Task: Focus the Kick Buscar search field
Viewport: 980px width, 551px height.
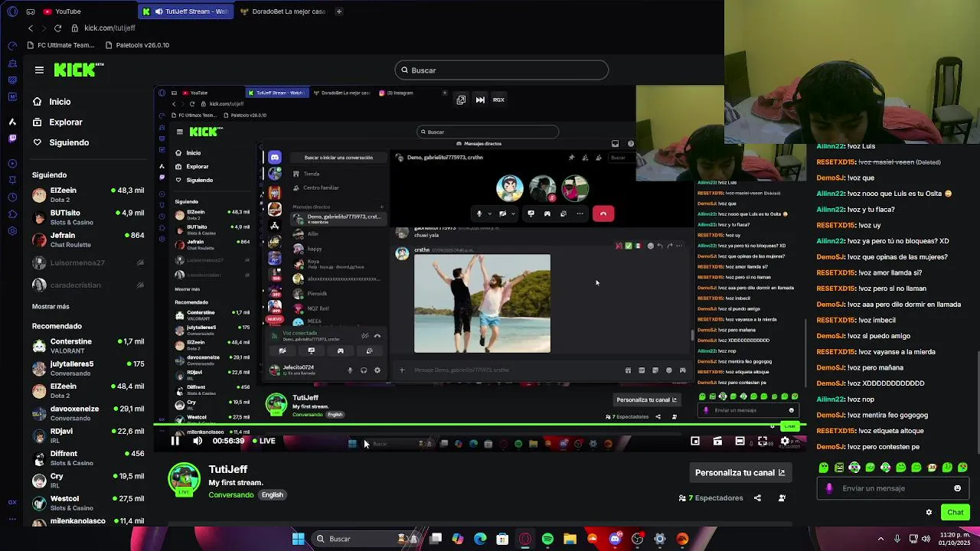Action: tap(501, 70)
